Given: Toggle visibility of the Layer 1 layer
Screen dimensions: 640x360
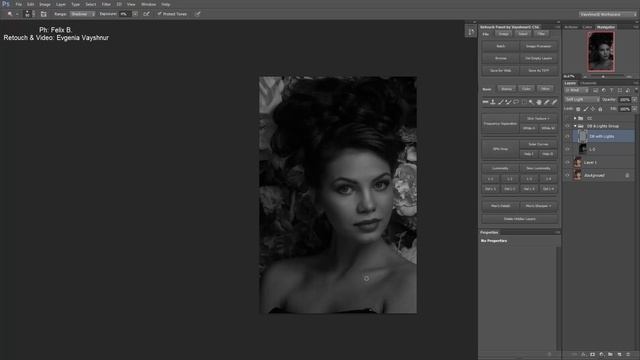Looking at the screenshot, I should point(567,162).
